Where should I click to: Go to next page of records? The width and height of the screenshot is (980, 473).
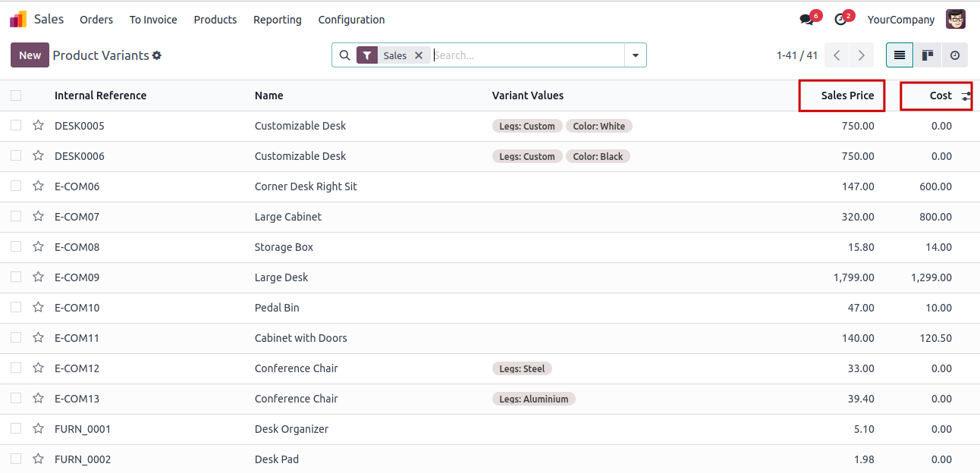[x=861, y=55]
